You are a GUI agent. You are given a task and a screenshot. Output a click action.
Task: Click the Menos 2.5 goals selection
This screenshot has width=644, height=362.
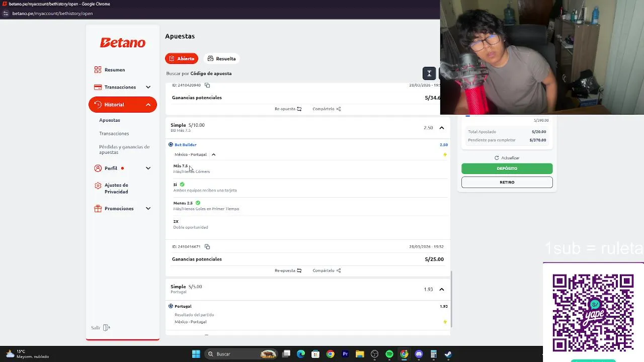click(x=183, y=203)
